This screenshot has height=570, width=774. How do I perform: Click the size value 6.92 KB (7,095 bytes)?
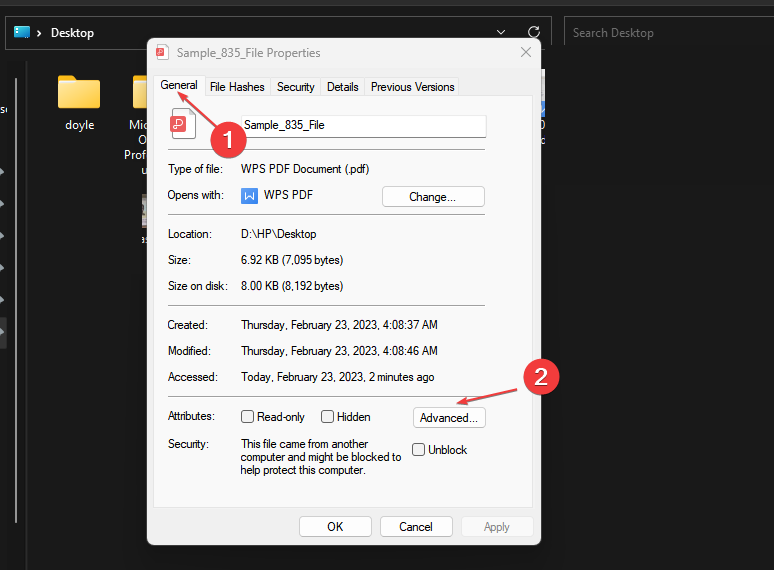click(292, 260)
